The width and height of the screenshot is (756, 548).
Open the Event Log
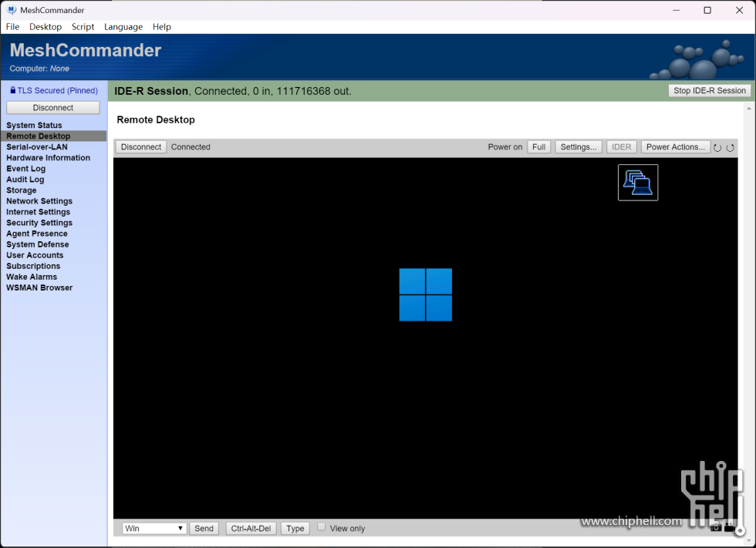26,169
